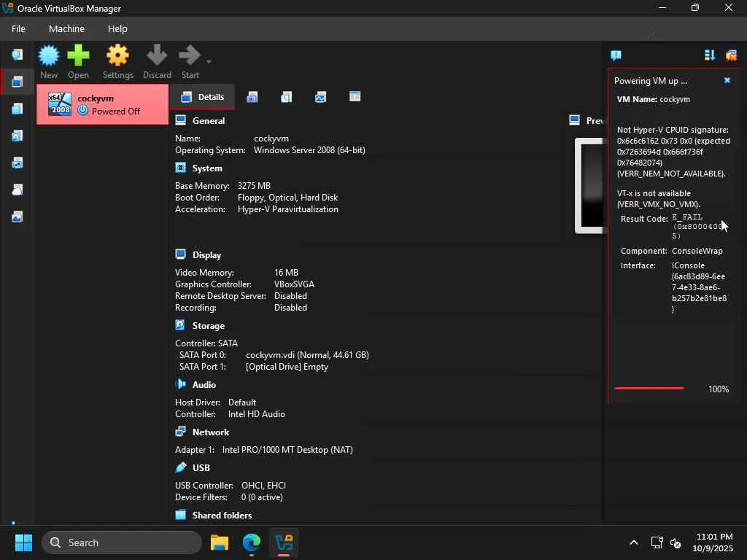Open the USB section header link
747x560 pixels.
point(201,468)
